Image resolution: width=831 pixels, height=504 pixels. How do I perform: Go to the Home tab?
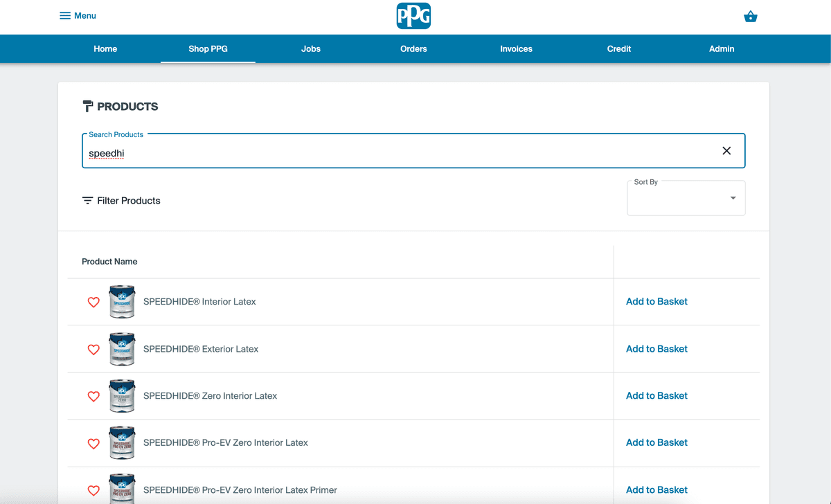(105, 49)
